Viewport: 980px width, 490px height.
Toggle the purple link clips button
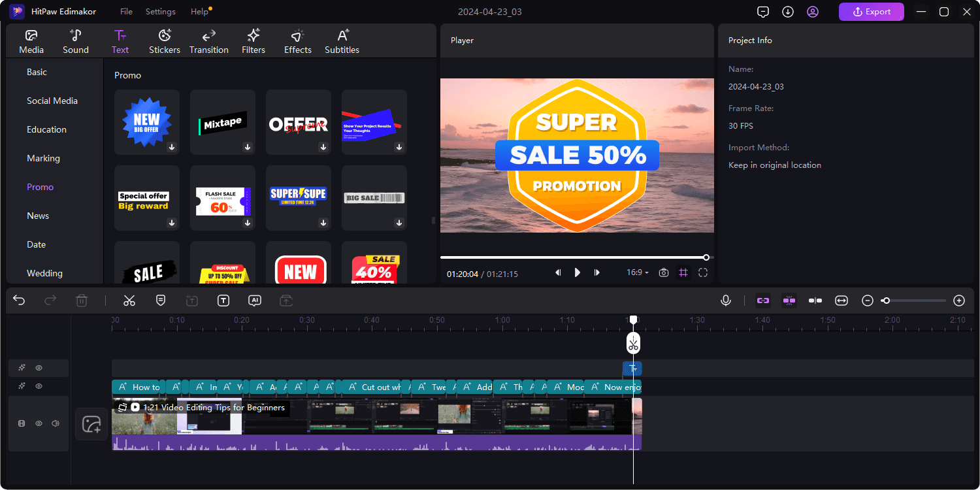[763, 301]
